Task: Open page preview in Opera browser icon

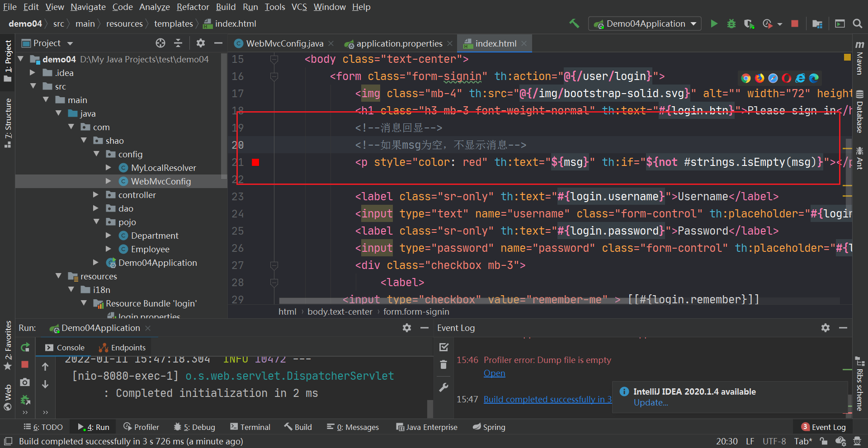Action: pos(787,78)
